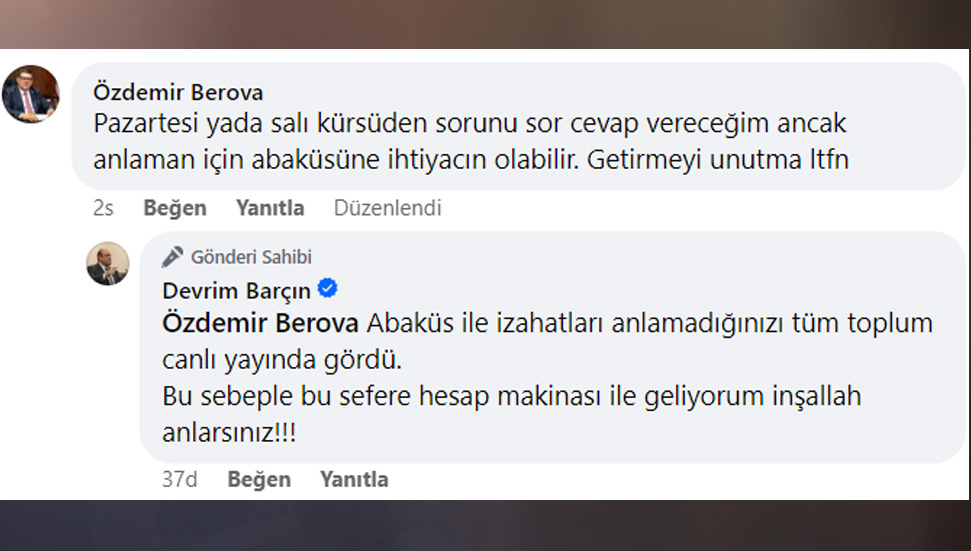The width and height of the screenshot is (971, 551).
Task: Open the 37d reply timestamp
Action: [x=179, y=479]
